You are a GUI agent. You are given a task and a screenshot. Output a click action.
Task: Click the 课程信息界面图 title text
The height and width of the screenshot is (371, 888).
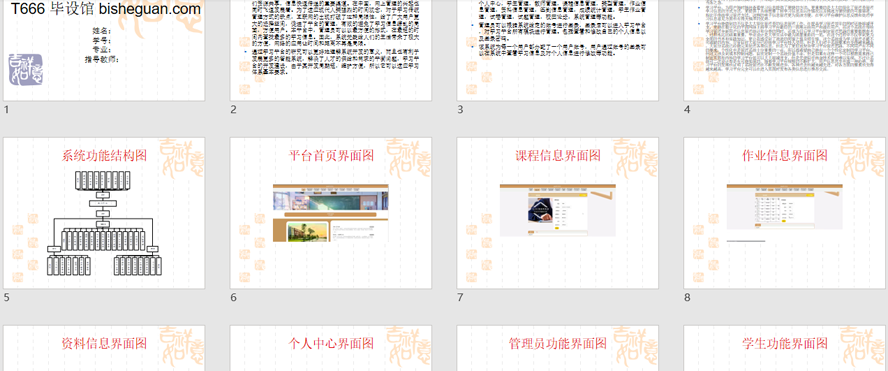[558, 155]
